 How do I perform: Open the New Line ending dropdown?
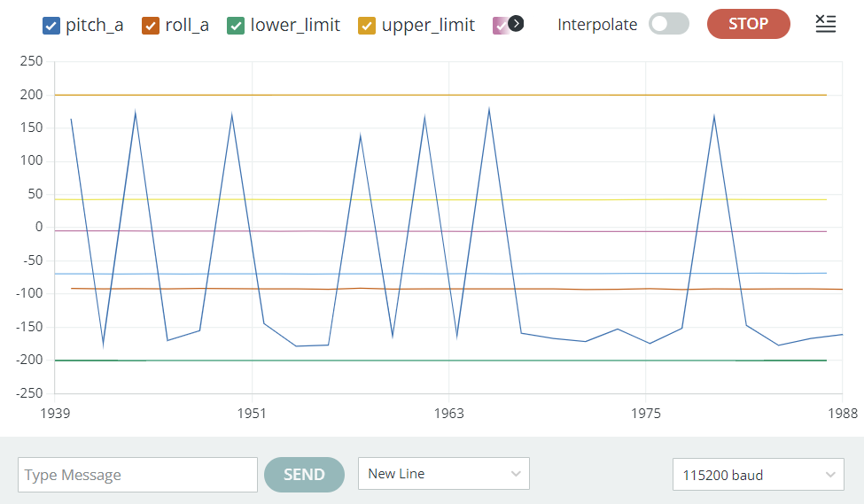(444, 474)
